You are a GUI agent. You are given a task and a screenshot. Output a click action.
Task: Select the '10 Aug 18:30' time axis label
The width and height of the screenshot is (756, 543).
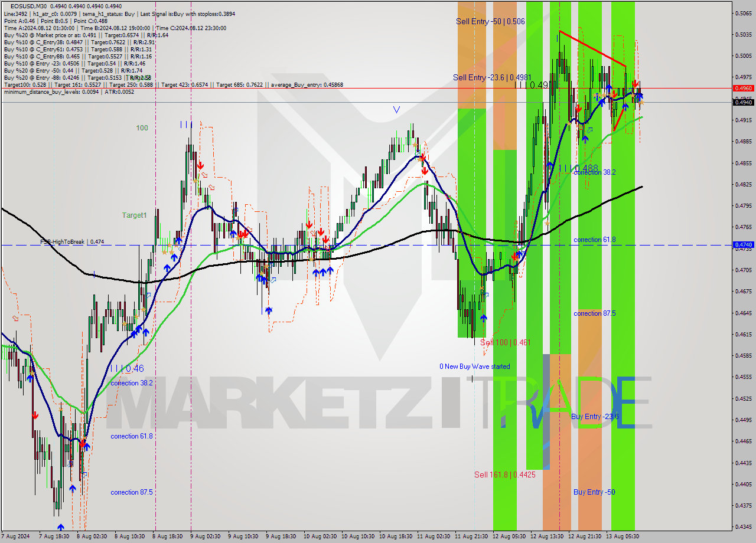click(x=396, y=537)
